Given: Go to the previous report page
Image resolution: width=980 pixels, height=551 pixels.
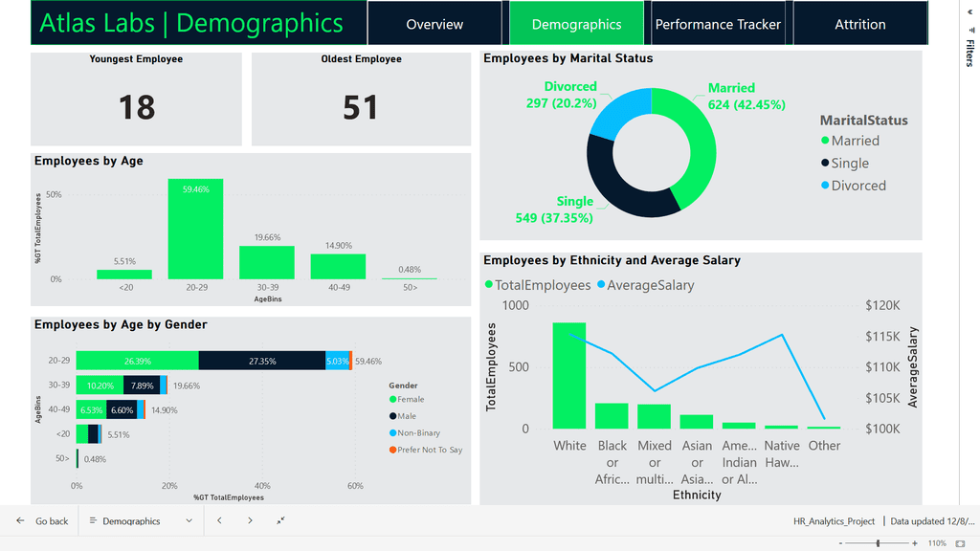Looking at the screenshot, I should (x=219, y=520).
